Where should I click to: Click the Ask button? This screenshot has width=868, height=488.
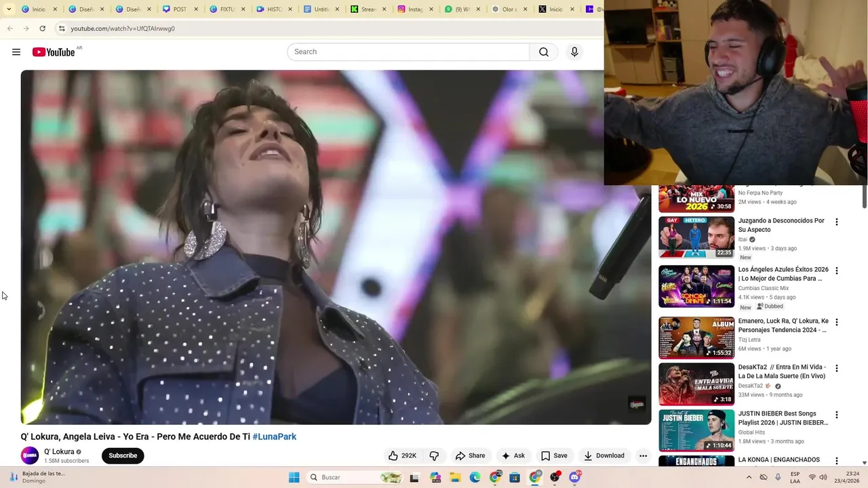tap(513, 455)
